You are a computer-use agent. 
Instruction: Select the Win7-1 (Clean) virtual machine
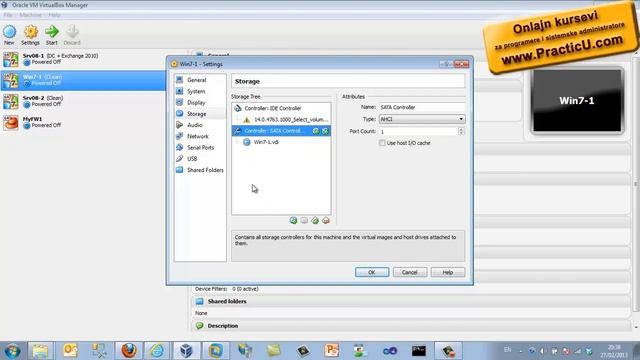click(x=83, y=80)
